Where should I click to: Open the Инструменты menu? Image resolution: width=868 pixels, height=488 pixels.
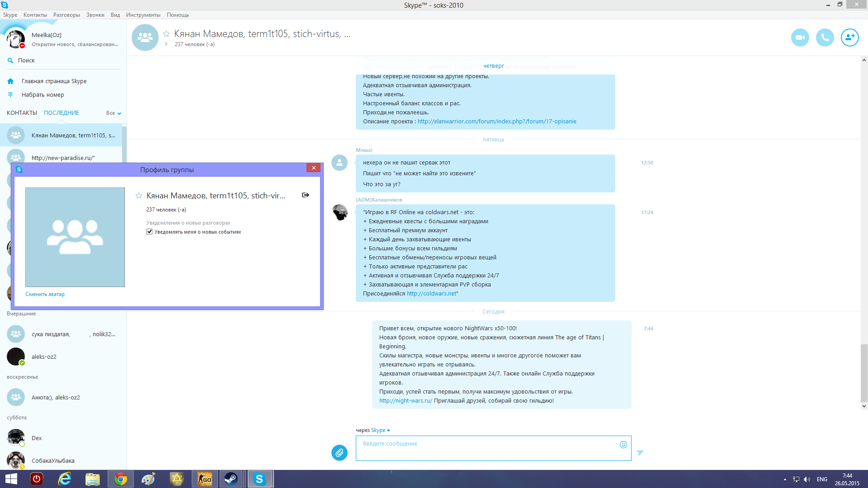point(143,15)
